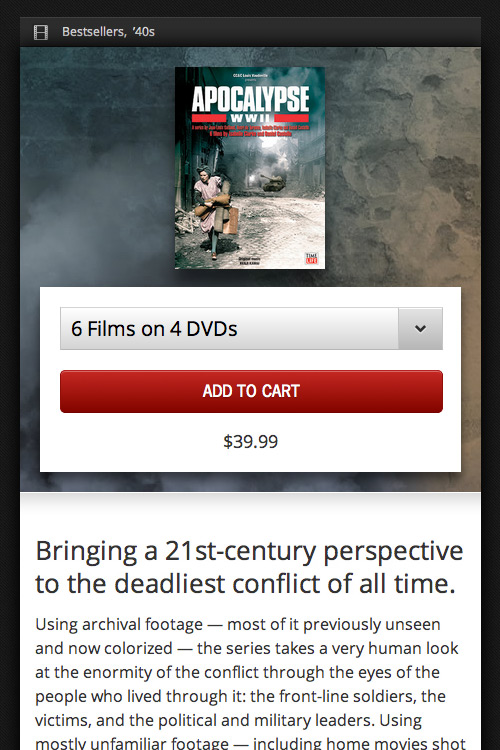This screenshot has width=500, height=750.
Task: Click the cracked wall background image
Action: 407,167
